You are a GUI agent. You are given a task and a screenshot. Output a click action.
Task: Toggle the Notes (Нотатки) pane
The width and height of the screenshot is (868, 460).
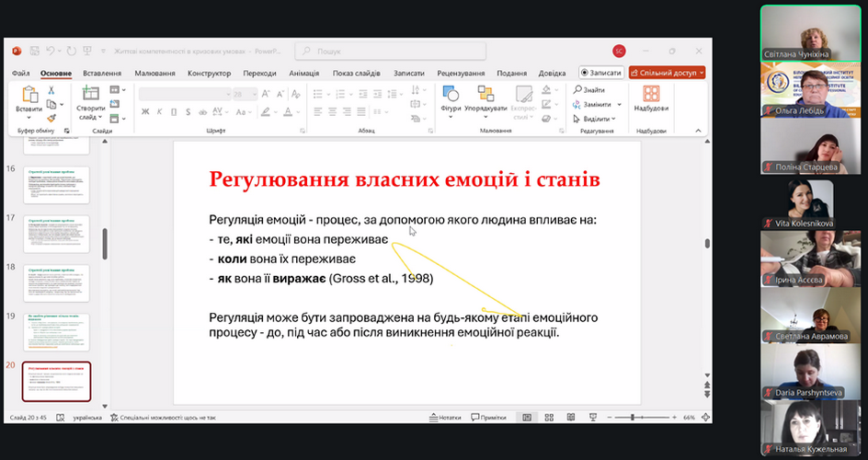445,418
